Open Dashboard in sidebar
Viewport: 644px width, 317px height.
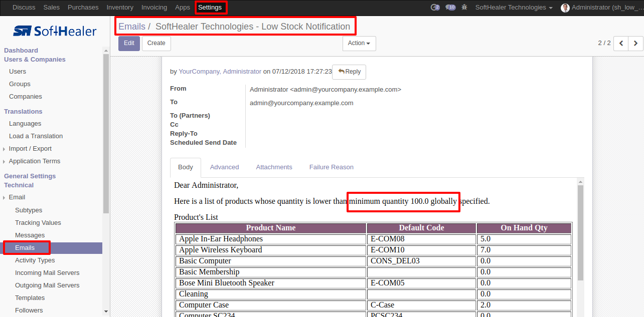coord(21,51)
